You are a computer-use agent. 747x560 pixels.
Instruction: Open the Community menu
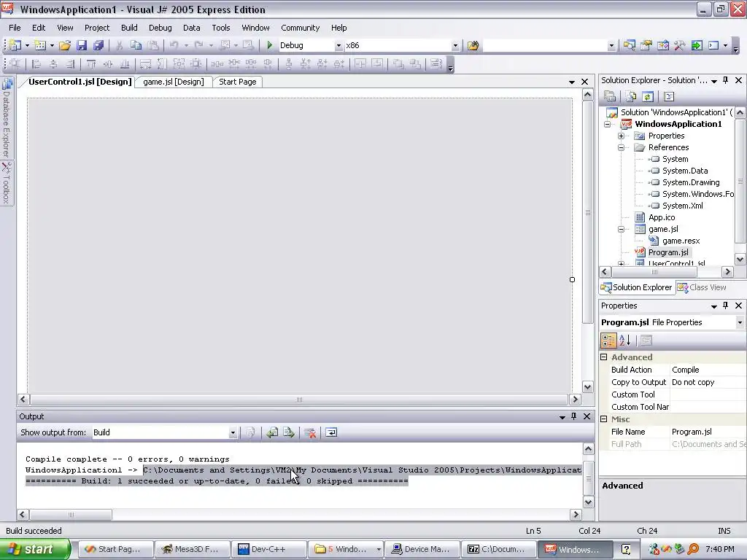coord(300,28)
